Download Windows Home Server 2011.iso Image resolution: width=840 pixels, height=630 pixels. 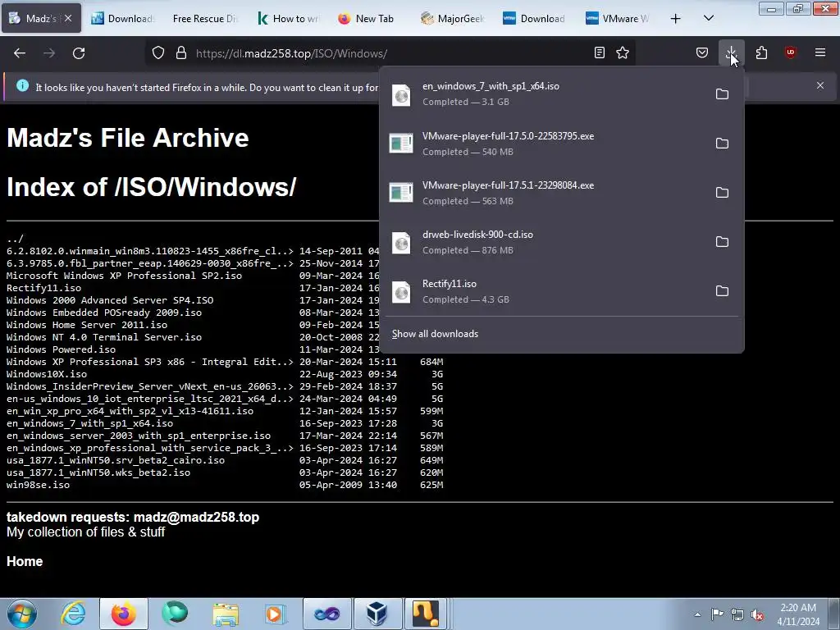coord(87,325)
